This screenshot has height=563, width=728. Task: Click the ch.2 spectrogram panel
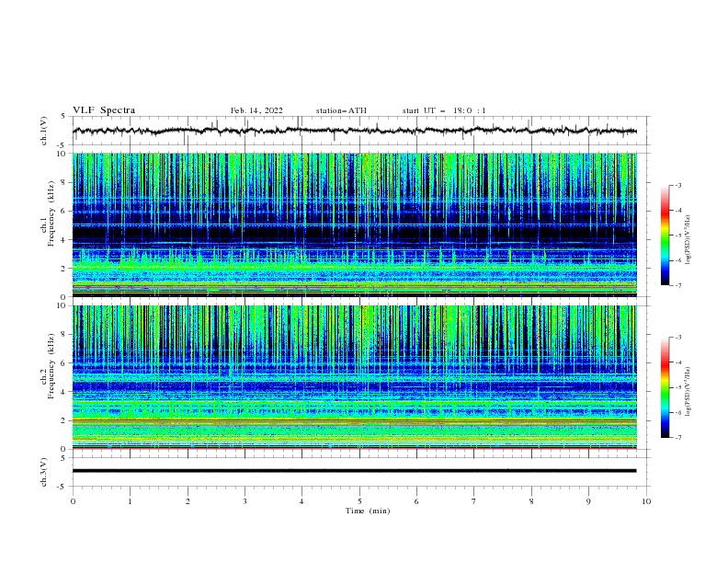point(355,377)
